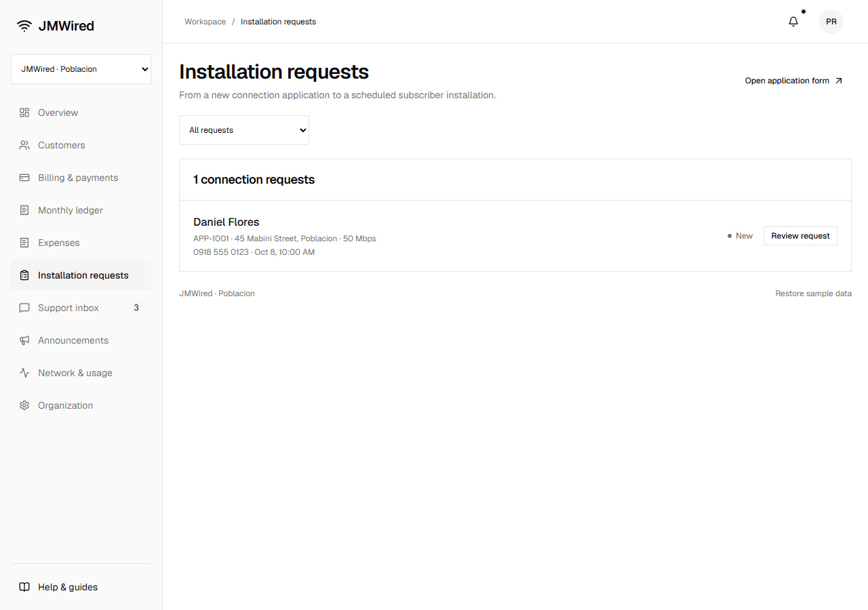Open Organization settings label
Viewport: 868px width, 610px height.
coord(65,405)
